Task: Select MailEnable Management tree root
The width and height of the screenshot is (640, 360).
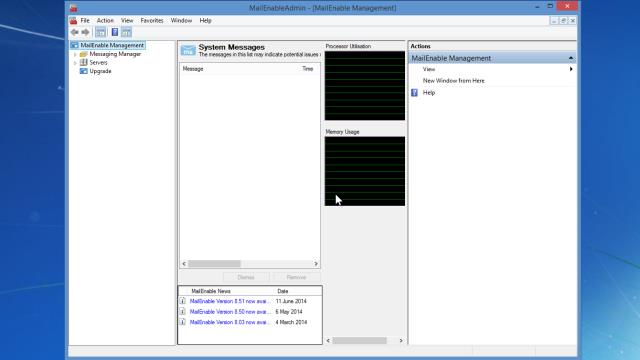Action: 112,45
